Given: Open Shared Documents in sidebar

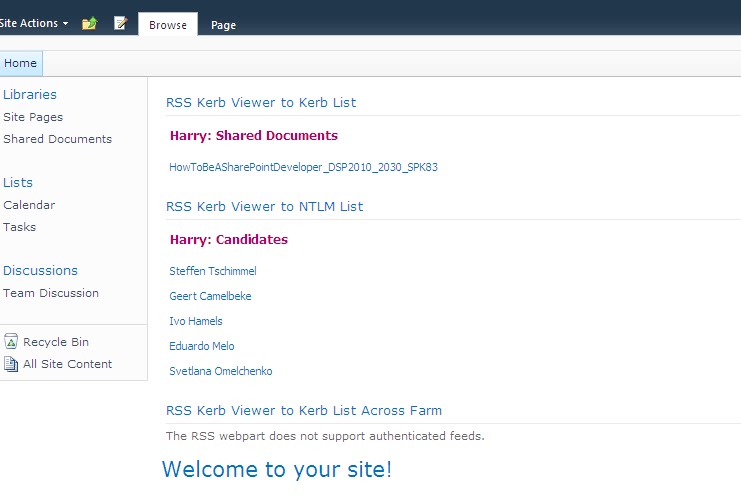Looking at the screenshot, I should click(58, 139).
